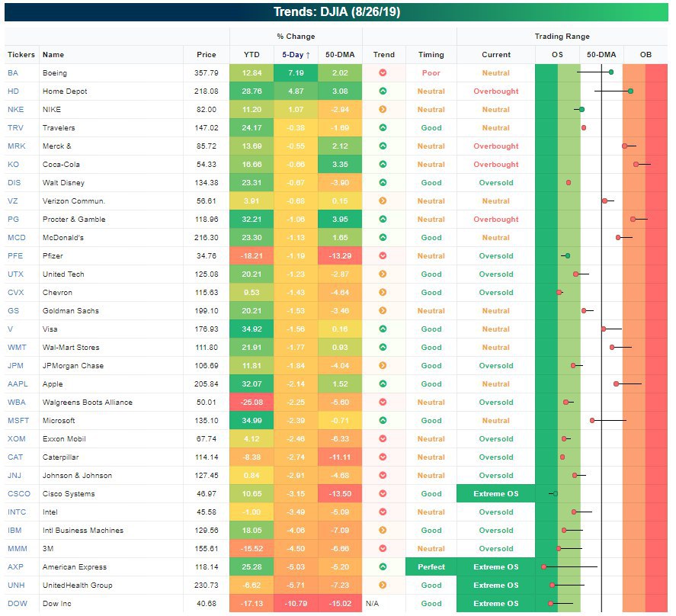The image size is (676, 616).
Task: Sort by the Name column header
Action: point(53,55)
